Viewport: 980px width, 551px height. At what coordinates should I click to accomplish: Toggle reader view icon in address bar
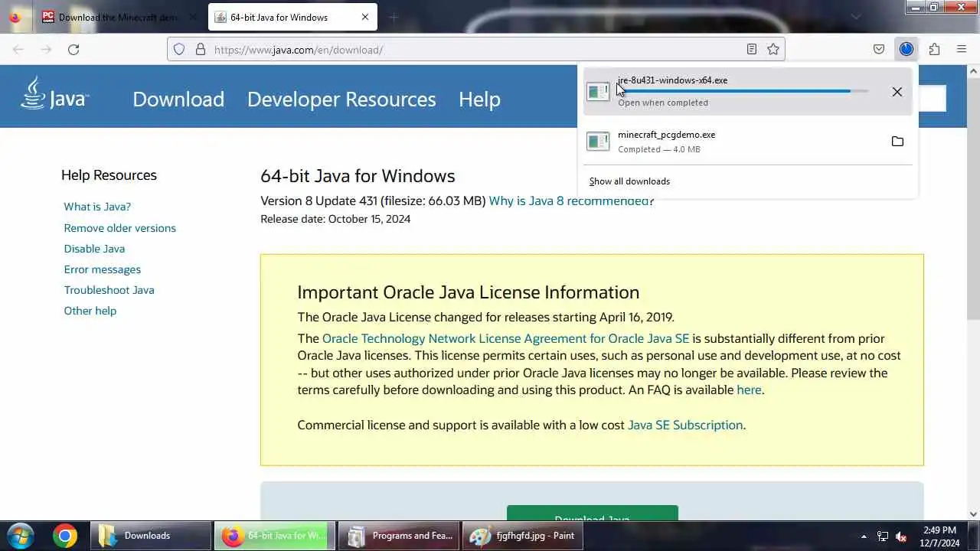pyautogui.click(x=752, y=50)
